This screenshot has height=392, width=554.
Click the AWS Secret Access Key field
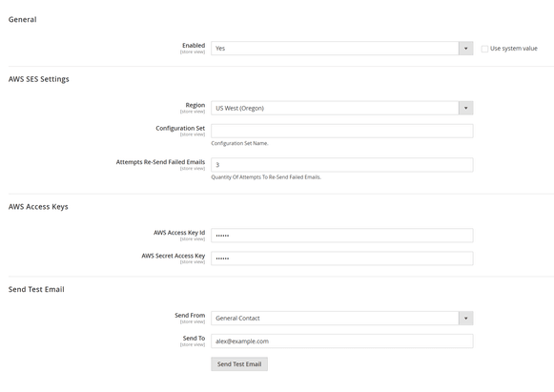pyautogui.click(x=342, y=258)
